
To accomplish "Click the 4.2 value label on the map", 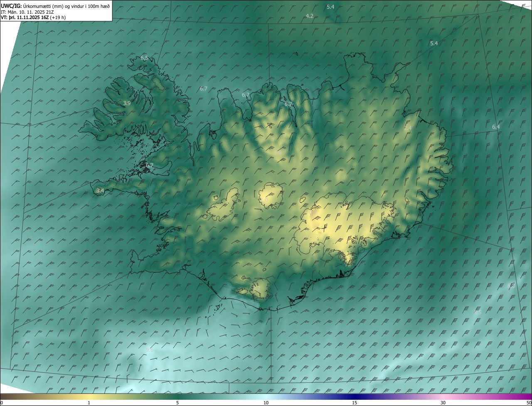I will (310, 16).
